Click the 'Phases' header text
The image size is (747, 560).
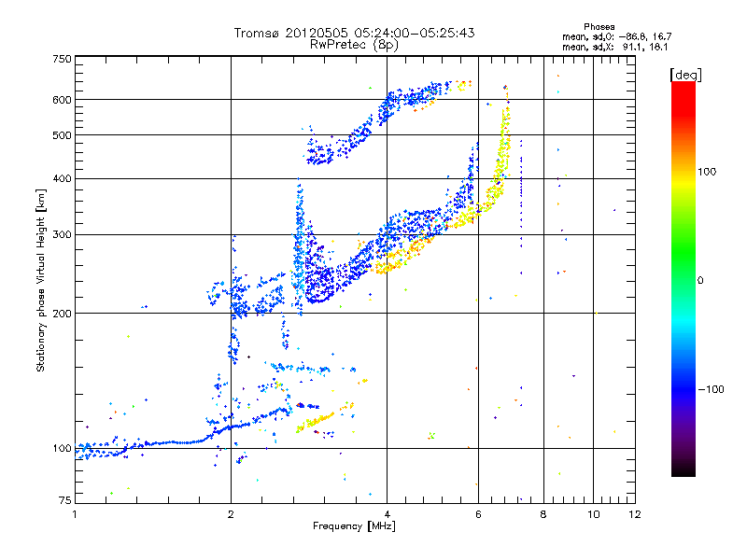599,27
